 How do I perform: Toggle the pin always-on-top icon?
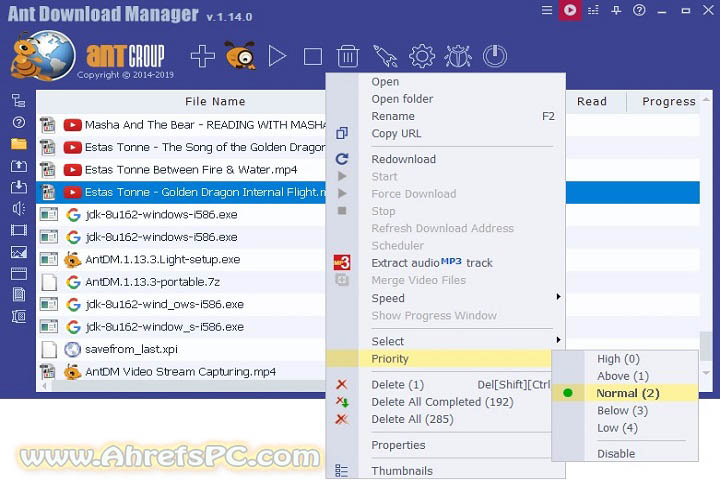616,10
